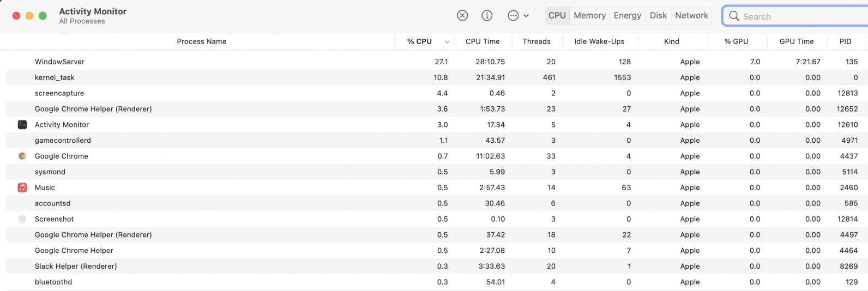
Task: Click into the Search field
Action: [796, 16]
